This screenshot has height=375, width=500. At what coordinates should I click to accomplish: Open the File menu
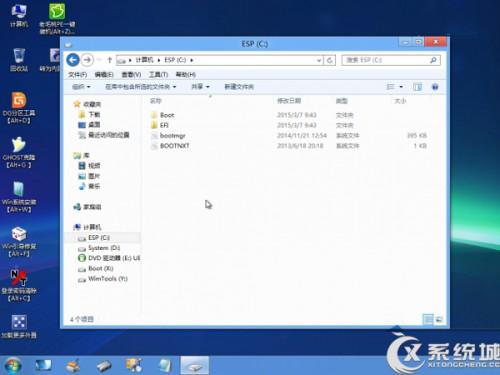[x=77, y=75]
